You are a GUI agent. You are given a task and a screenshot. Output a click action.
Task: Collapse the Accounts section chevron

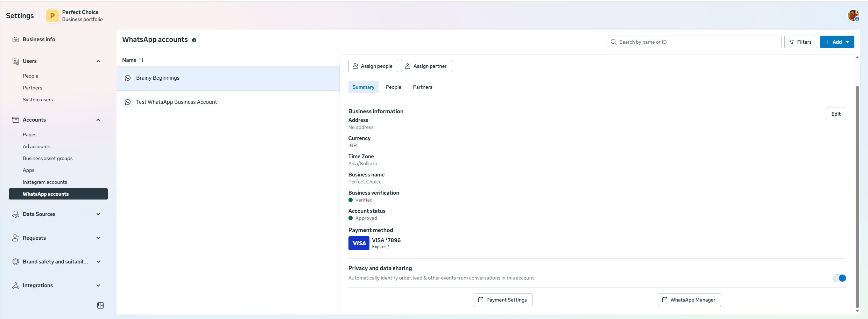click(98, 120)
